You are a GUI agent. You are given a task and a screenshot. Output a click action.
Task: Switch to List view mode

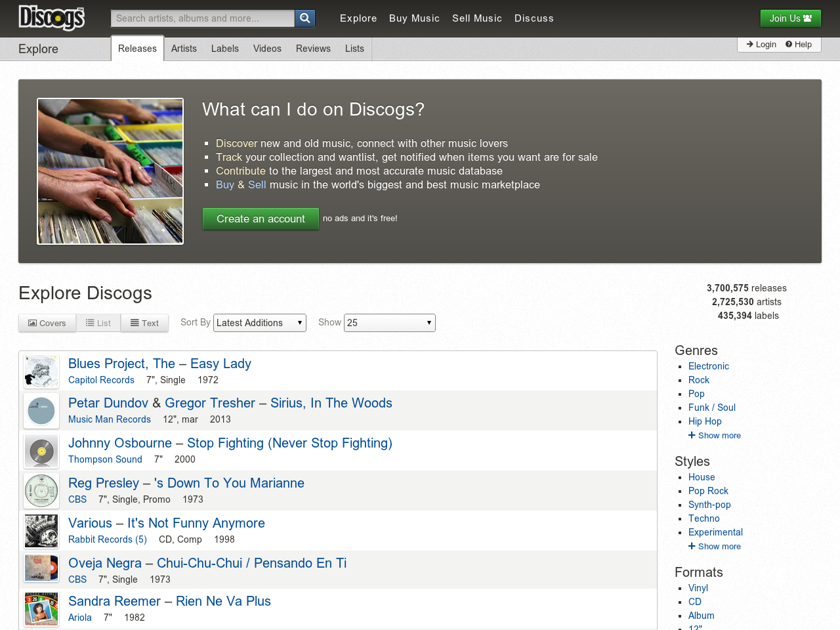pos(98,323)
